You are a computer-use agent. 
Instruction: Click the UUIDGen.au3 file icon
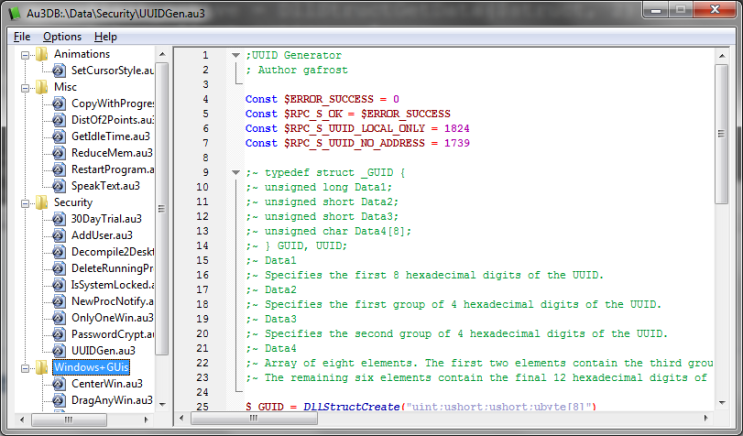coord(59,351)
